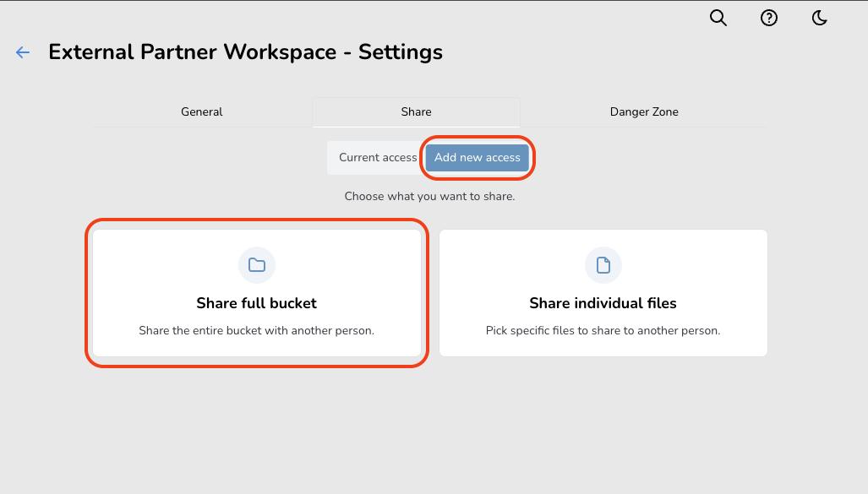Open search with magnifier icon
868x494 pixels.
coord(718,18)
